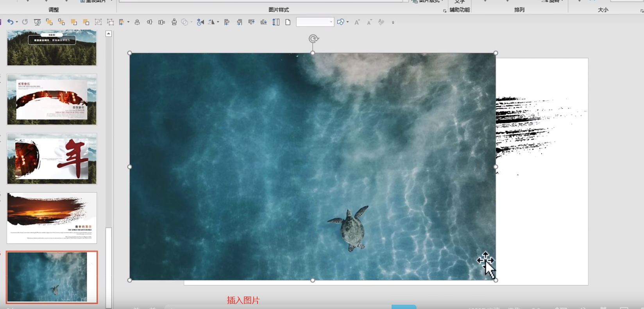Viewport: 644px width, 309px height.
Task: Click the Shapes icon in quick toolbar
Action: pyautogui.click(x=341, y=22)
